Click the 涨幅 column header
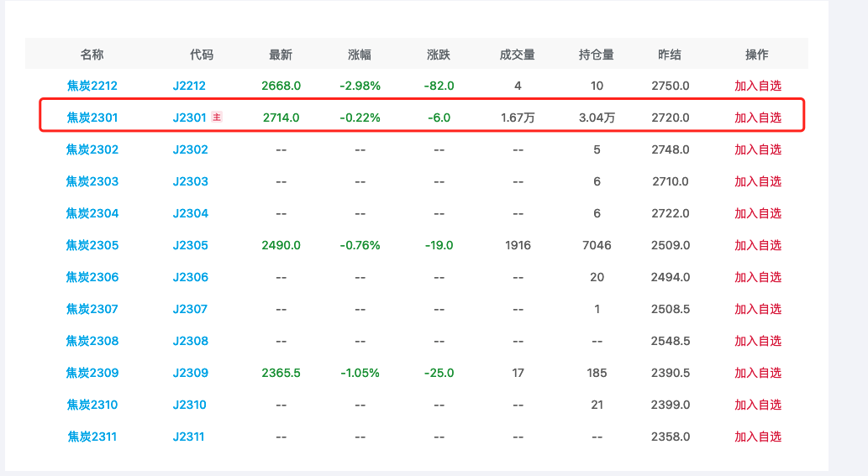Screen dimensions: 868x476 click(360, 55)
